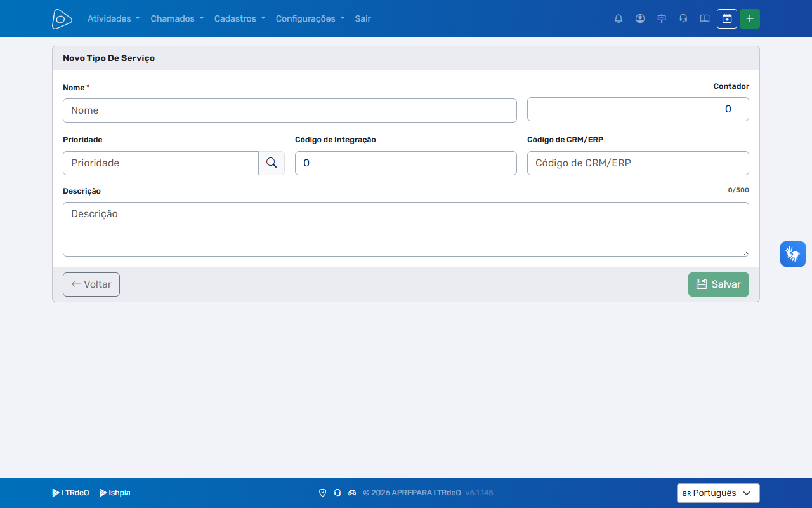Viewport: 812px width, 508px height.
Task: Click the gamepad icon in footer
Action: click(x=352, y=493)
